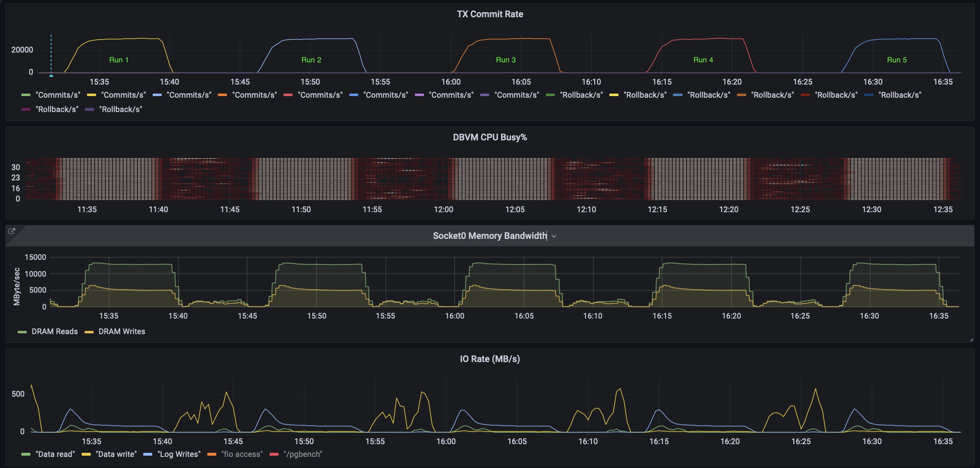Image resolution: width=980 pixels, height=468 pixels.
Task: Click the external link icon on Socket0 panel
Action: click(12, 231)
